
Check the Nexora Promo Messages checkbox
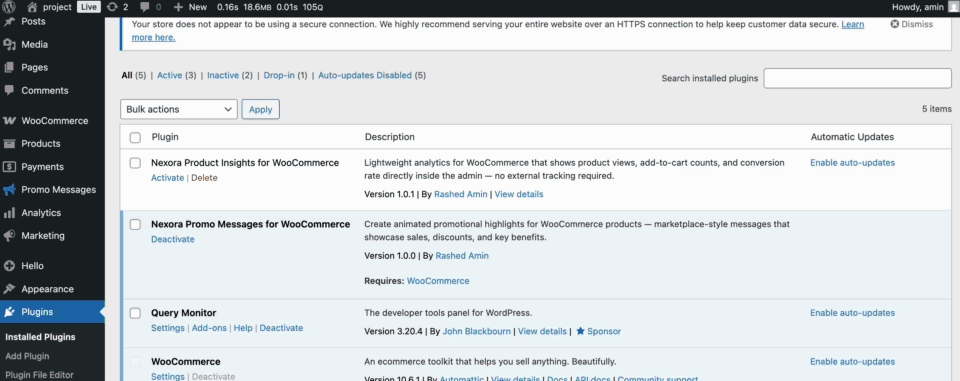pyautogui.click(x=135, y=225)
